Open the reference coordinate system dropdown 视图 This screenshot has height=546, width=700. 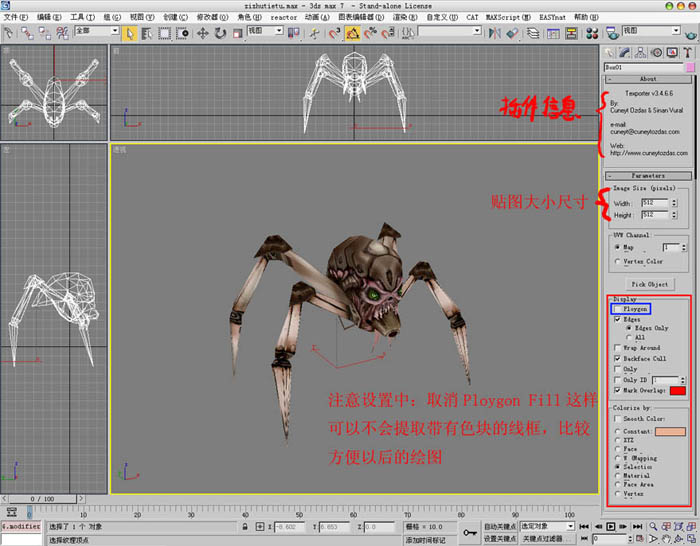(265, 30)
